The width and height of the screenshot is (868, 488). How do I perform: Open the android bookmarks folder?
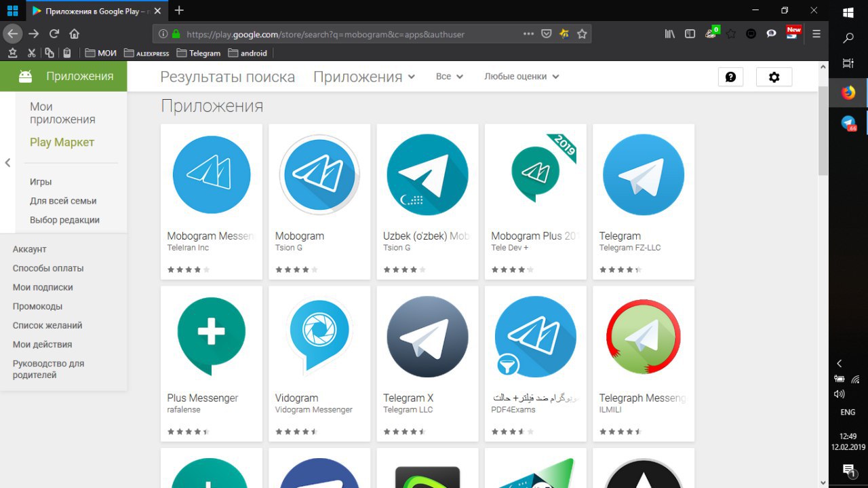(248, 53)
